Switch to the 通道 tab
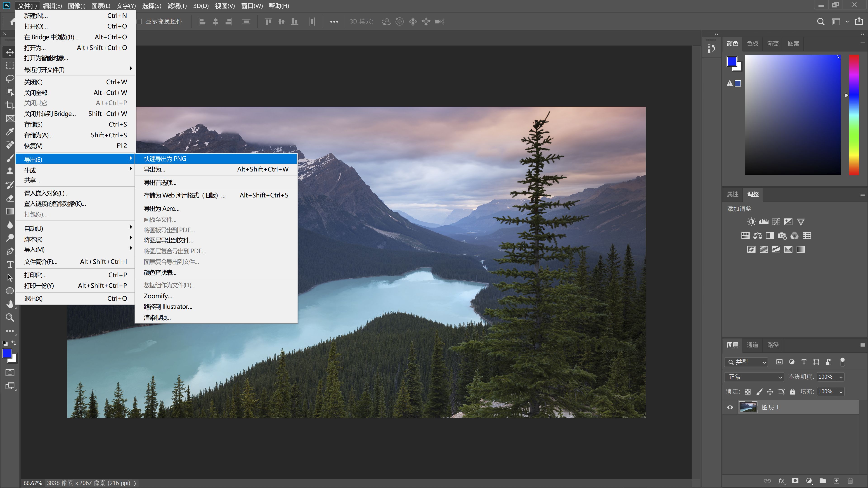Viewport: 868px width, 488px height. click(752, 345)
